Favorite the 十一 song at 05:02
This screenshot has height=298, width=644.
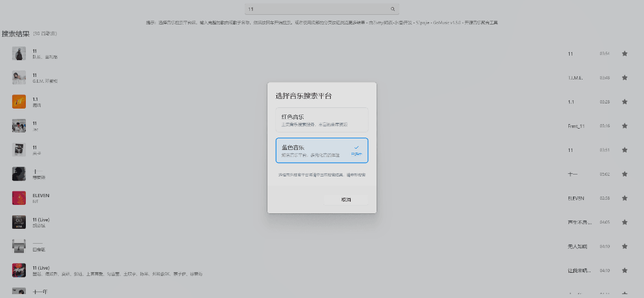(625, 174)
